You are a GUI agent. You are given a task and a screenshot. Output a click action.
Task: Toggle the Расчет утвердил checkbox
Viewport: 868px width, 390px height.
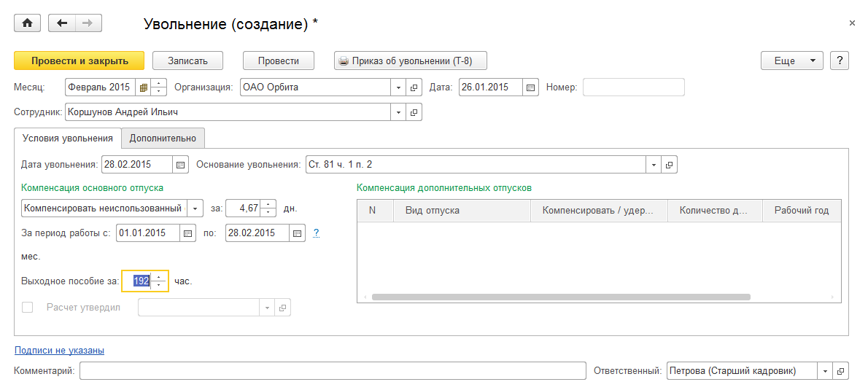pyautogui.click(x=28, y=308)
